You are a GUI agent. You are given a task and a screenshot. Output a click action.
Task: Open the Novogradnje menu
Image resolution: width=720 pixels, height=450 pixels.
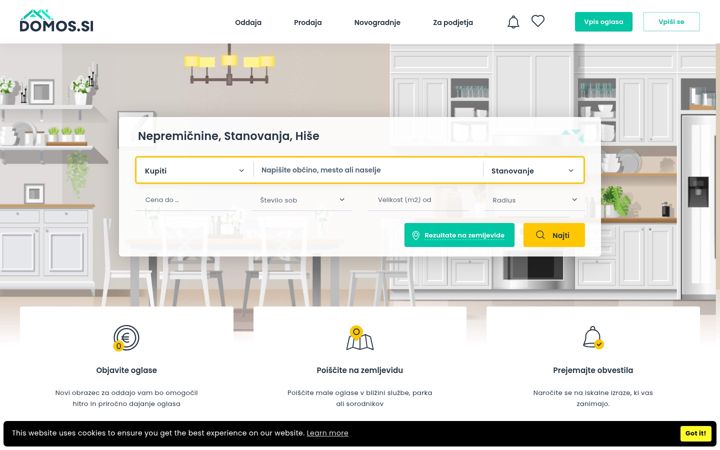[x=377, y=22]
